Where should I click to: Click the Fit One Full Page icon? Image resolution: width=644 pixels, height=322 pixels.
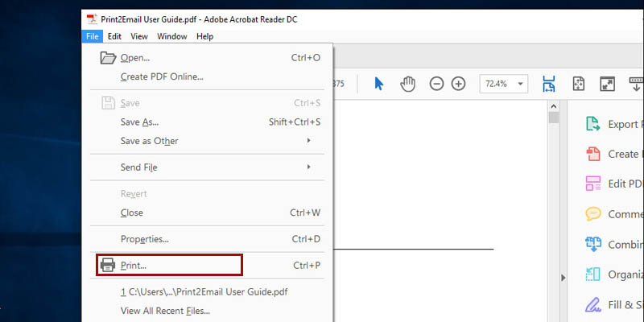click(x=578, y=84)
